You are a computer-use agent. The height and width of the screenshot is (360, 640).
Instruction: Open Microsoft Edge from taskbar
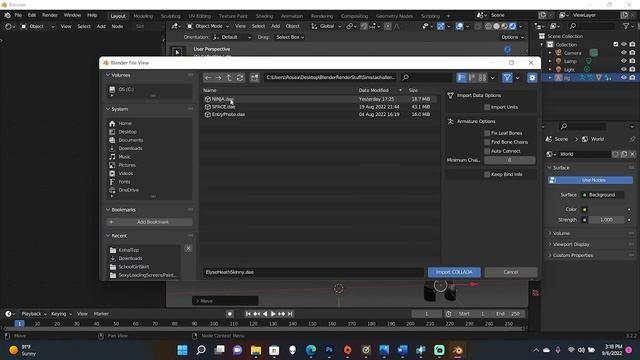click(311, 350)
